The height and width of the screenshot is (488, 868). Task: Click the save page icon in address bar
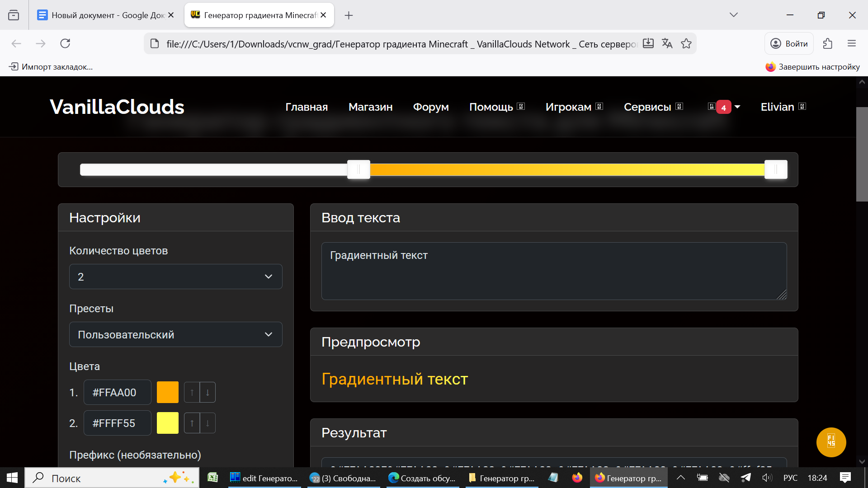click(x=648, y=43)
